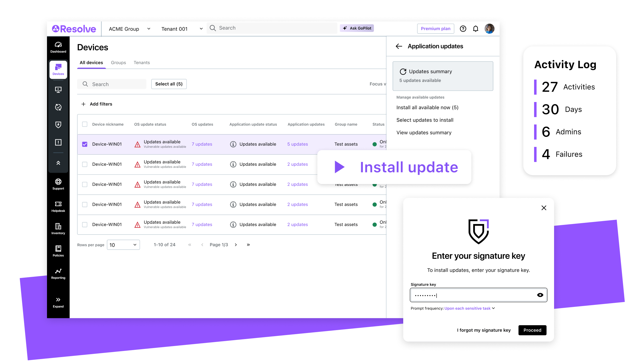Open the security shield sidebar icon
Screen dimensions: 644x364
click(x=58, y=125)
